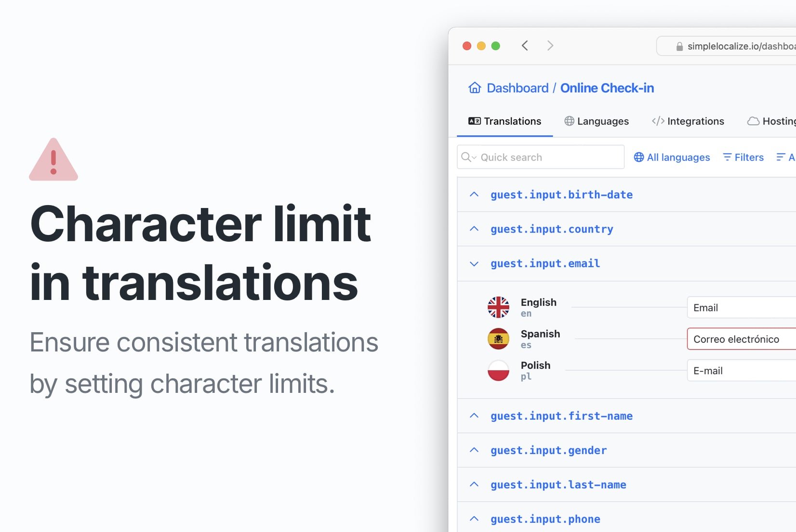
Task: Click the yellow minimize window button
Action: coord(481,46)
